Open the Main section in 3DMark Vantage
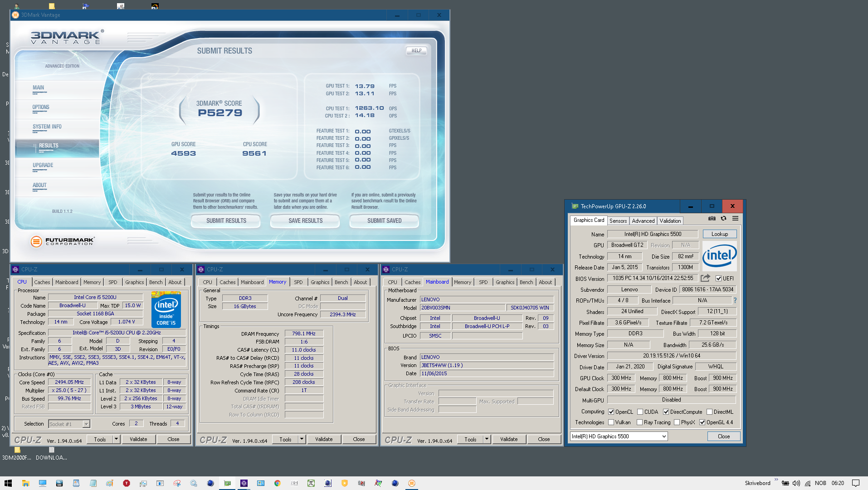Viewport: 868px width, 490px height. point(39,88)
